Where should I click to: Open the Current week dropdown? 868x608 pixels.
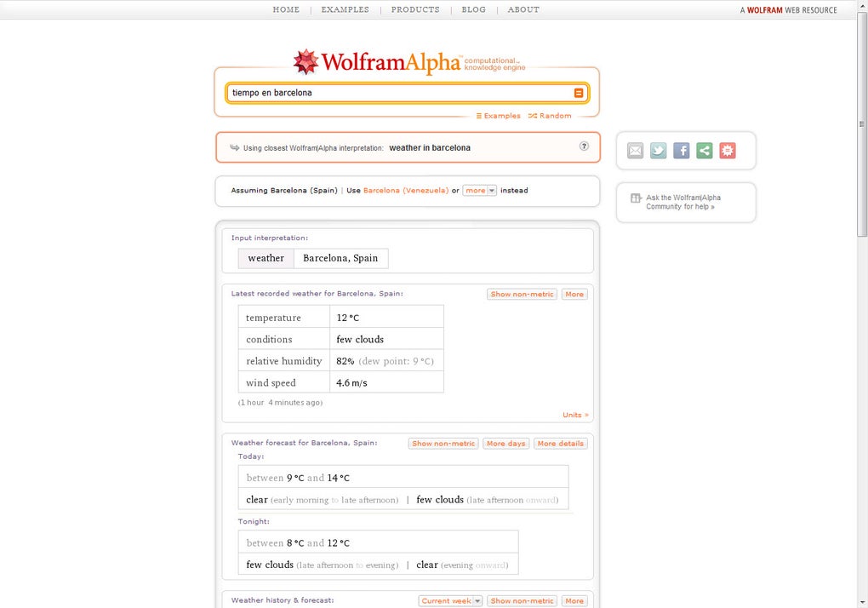451,601
